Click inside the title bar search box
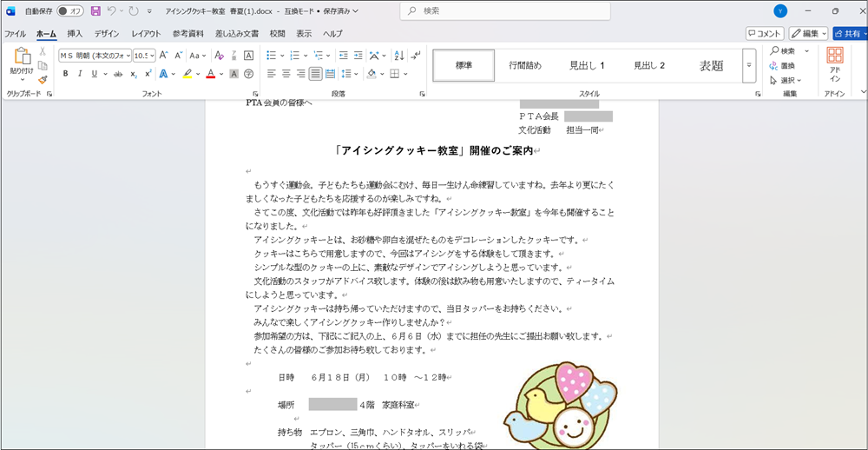The height and width of the screenshot is (450, 868). point(505,10)
